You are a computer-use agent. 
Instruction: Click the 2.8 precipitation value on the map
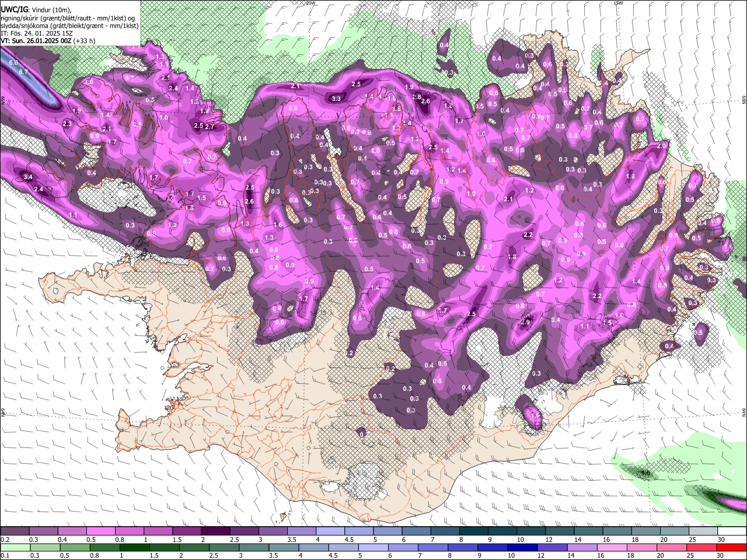[417, 97]
